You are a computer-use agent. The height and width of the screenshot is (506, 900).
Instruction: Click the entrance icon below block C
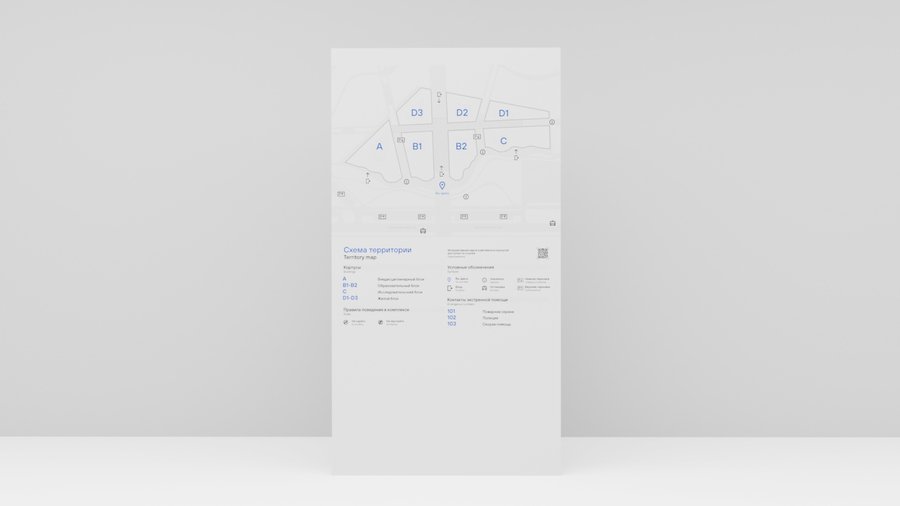[516, 158]
